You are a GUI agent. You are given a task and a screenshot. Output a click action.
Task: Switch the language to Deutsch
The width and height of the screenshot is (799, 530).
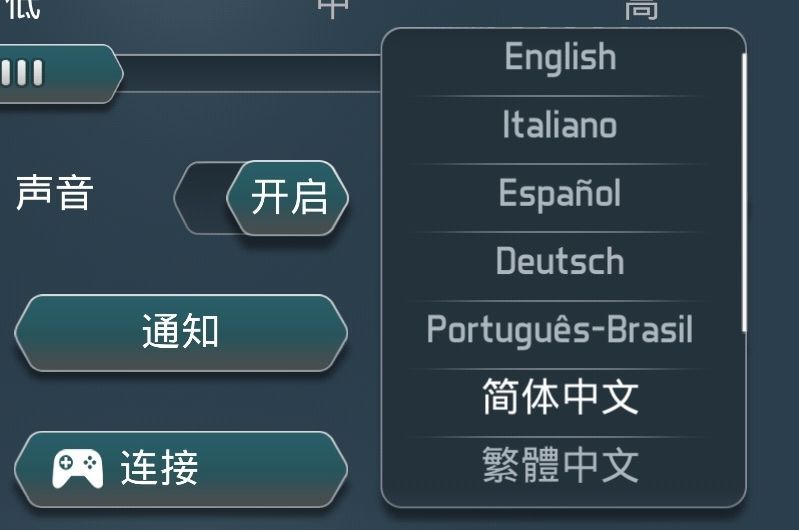tap(560, 262)
